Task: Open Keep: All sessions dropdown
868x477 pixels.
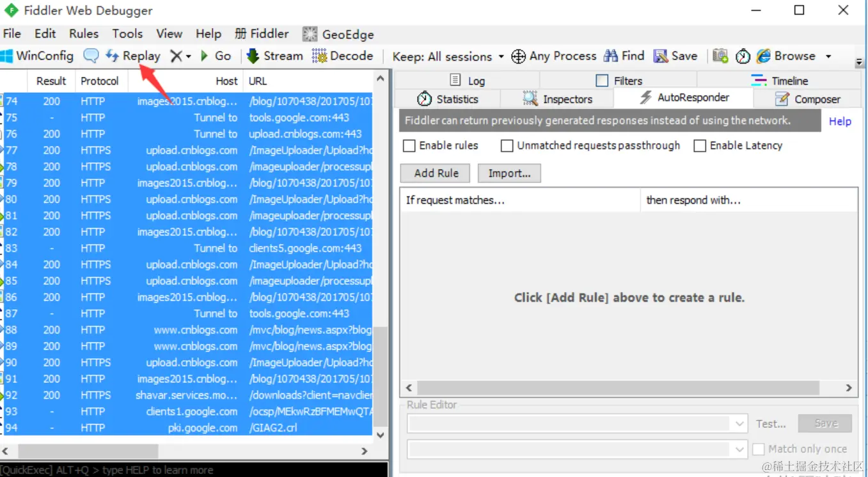Action: (x=448, y=56)
